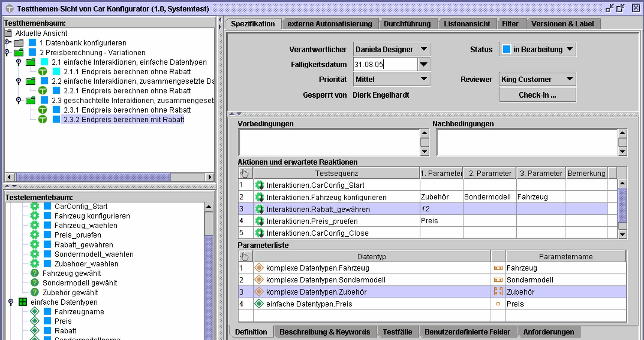Viewport: 644px width, 340px height.
Task: Select Sondermodell_waehlen in the Testelementebaum
Action: click(x=94, y=254)
